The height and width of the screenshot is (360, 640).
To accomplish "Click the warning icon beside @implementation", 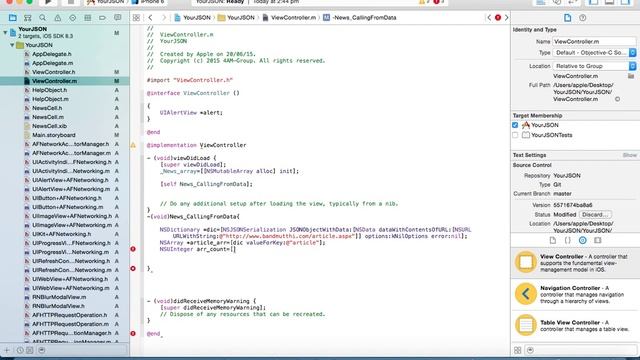I will coord(133,145).
